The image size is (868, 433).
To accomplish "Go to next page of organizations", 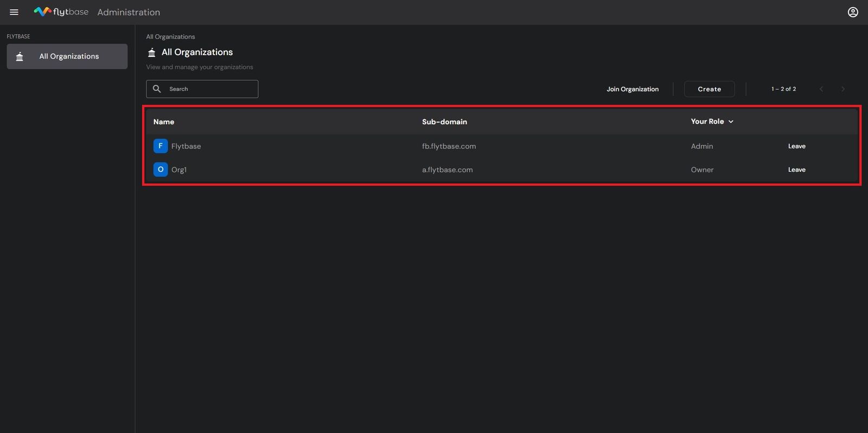I will pos(843,89).
